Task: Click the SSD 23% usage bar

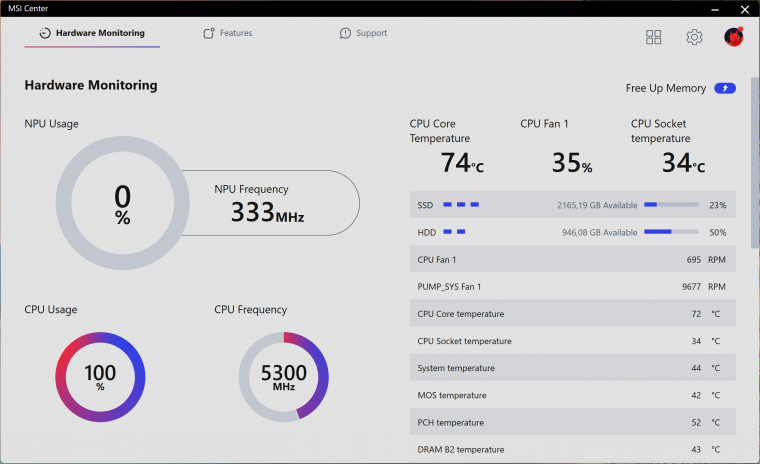Action: click(x=671, y=205)
